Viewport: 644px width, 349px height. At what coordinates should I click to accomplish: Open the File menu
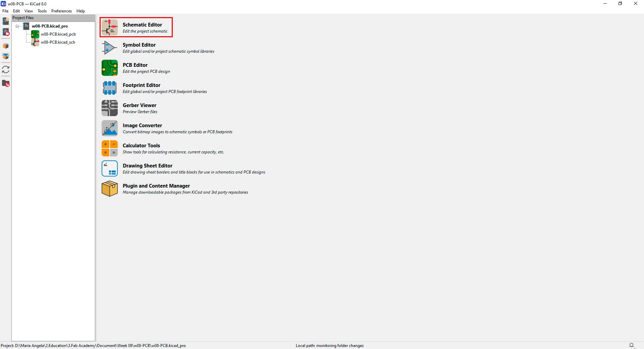(x=5, y=11)
